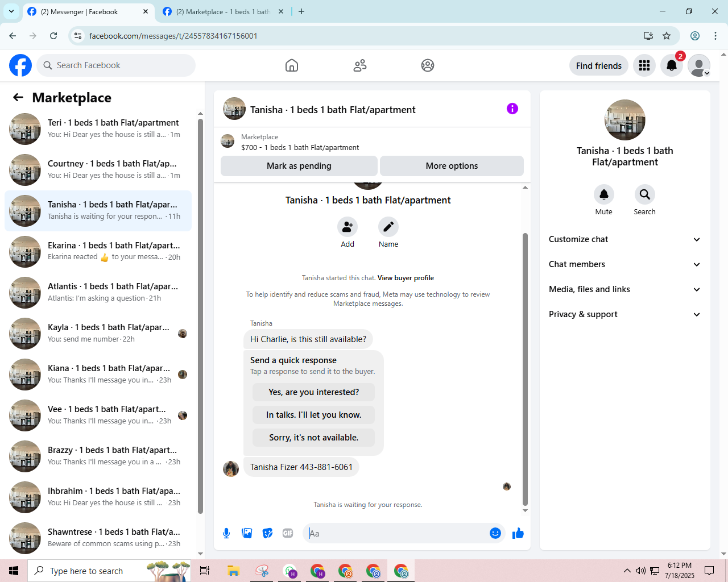Image resolution: width=728 pixels, height=582 pixels.
Task: Click Mark as pending button
Action: pos(299,166)
